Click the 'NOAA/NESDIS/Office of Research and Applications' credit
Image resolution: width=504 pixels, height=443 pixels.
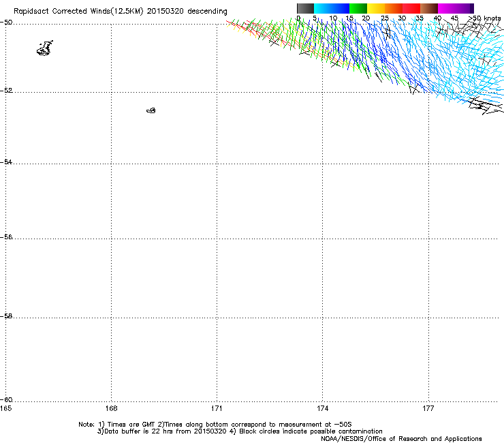401,438
